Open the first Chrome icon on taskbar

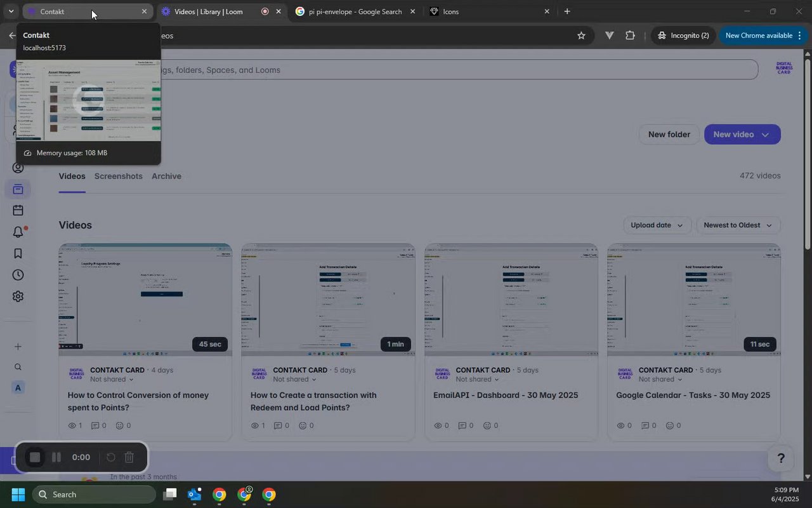[x=219, y=495]
